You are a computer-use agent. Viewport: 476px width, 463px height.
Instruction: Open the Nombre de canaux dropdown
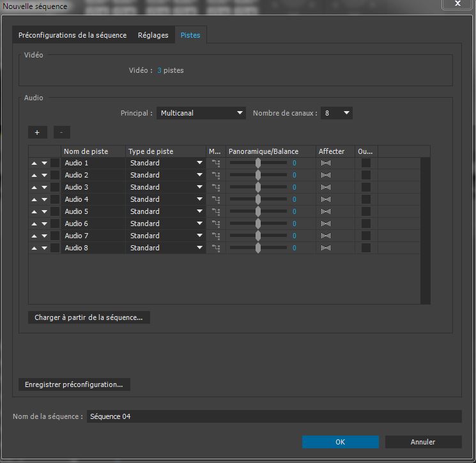click(337, 113)
